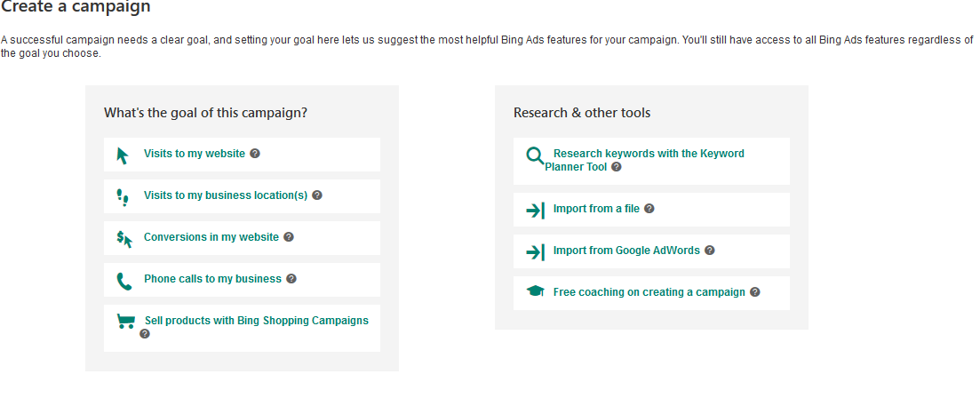Screen dimensions: 980x398
Task: Click the arrow icon beside Import from a file
Action: point(535,211)
